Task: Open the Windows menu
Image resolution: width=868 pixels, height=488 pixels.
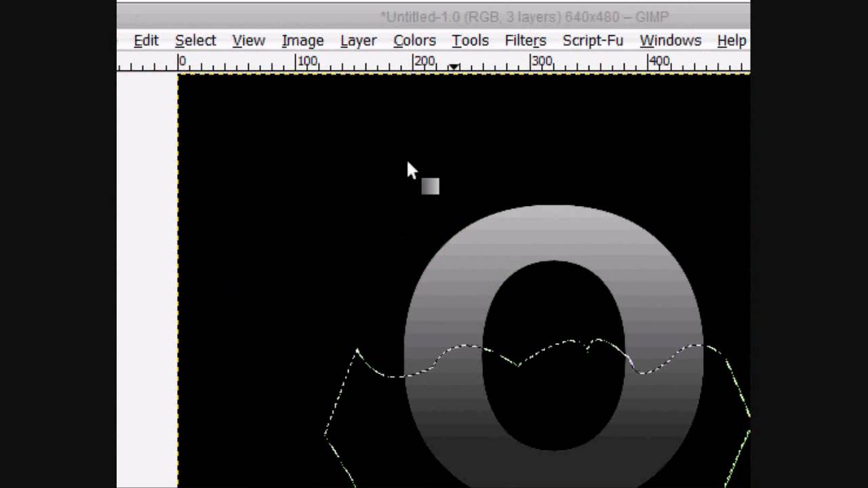Action: coord(670,41)
